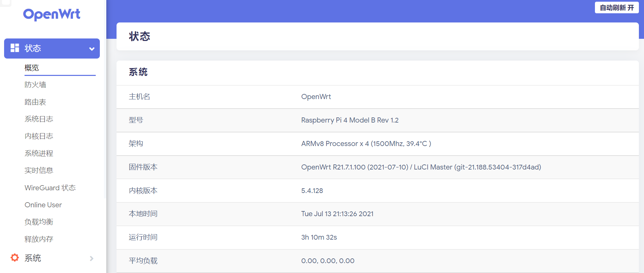This screenshot has height=273, width=644.
Task: Click the load average 0.00, 0.00, 0.00
Action: (x=328, y=261)
